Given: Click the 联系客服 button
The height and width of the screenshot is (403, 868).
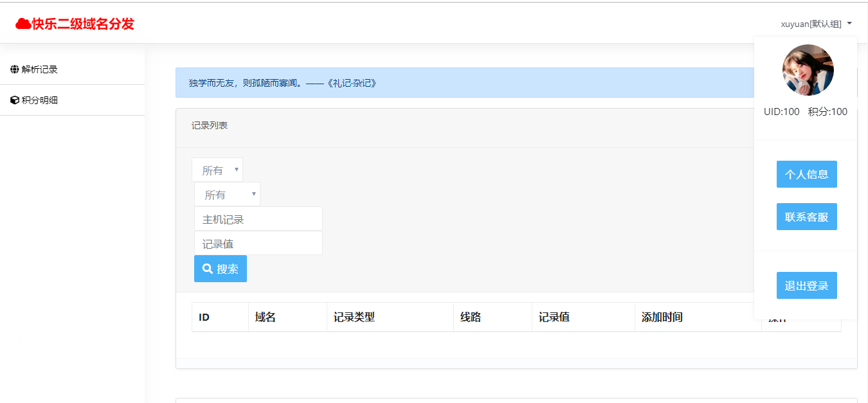Looking at the screenshot, I should tap(806, 216).
